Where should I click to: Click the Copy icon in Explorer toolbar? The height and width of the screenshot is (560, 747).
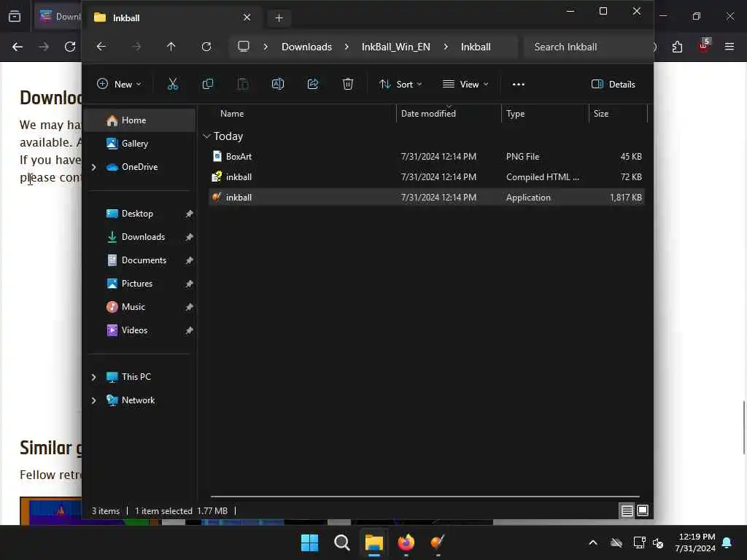point(208,85)
